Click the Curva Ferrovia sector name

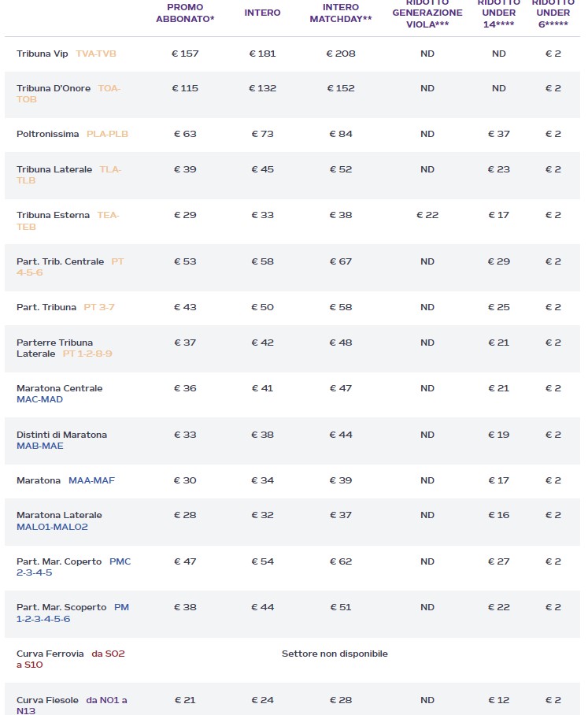pos(50,654)
